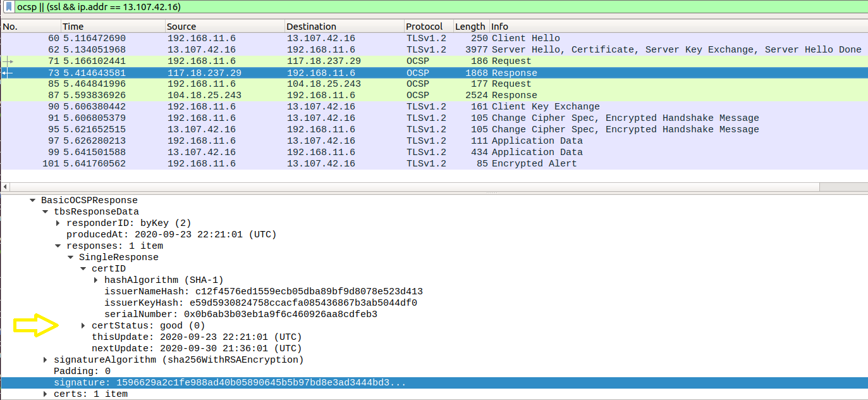
Task: Collapse the responses: 1 item node
Action: tap(58, 246)
